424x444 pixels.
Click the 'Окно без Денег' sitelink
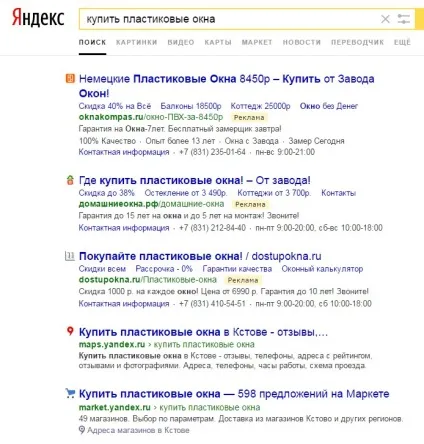coord(329,106)
